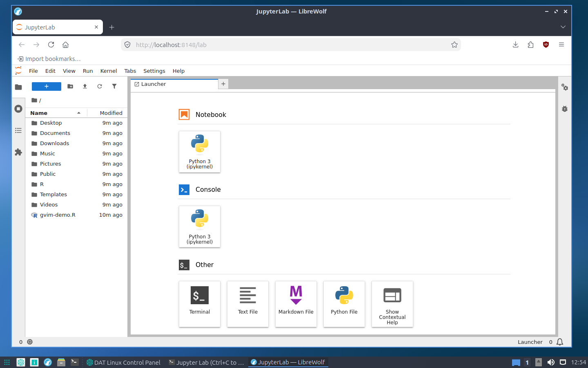Click the JupyterLab logo in menu bar
The height and width of the screenshot is (368, 588).
18,71
